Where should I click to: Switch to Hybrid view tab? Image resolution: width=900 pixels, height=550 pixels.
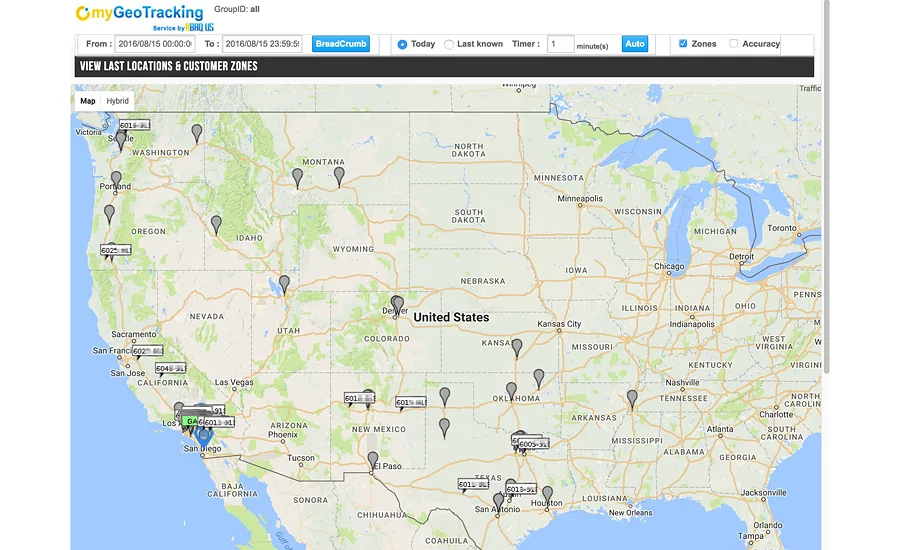118,101
